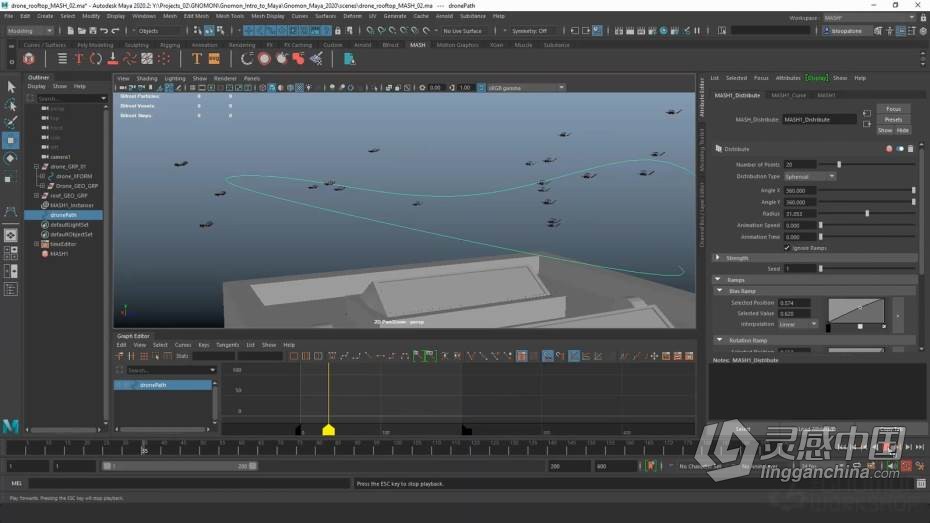Switch to the Rigging shelf tab
The height and width of the screenshot is (523, 930).
[170, 45]
